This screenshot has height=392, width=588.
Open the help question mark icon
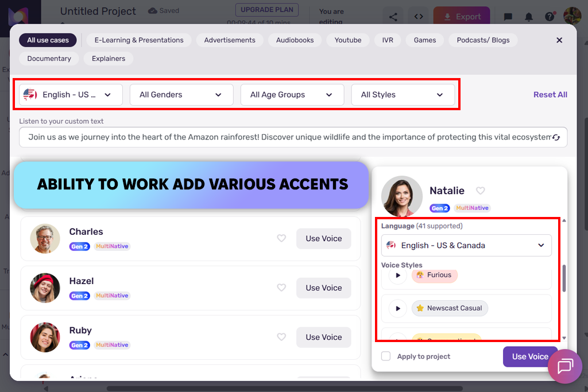click(550, 17)
